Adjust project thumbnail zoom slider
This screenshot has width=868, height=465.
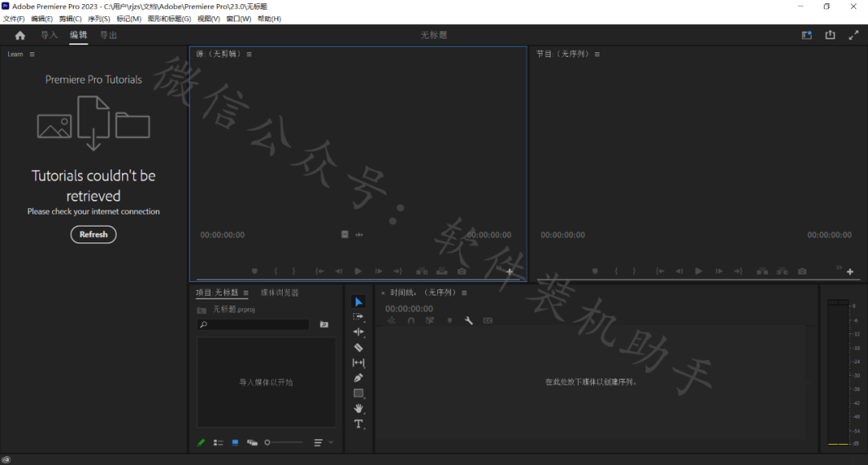(284, 443)
